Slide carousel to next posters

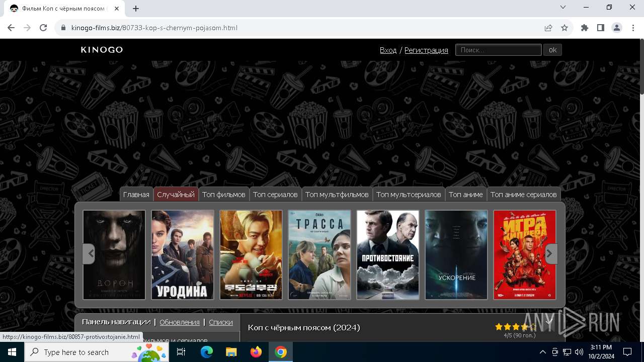tap(551, 254)
